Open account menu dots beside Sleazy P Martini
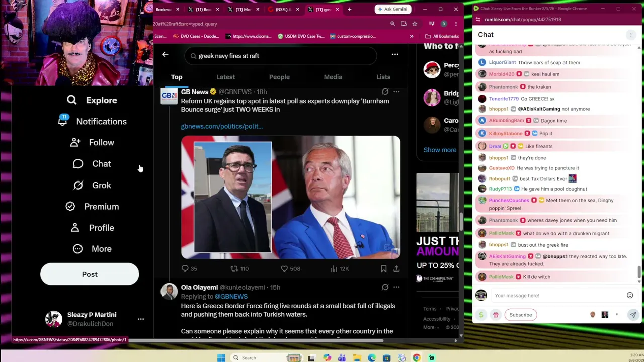This screenshot has width=644, height=362. coord(141,319)
